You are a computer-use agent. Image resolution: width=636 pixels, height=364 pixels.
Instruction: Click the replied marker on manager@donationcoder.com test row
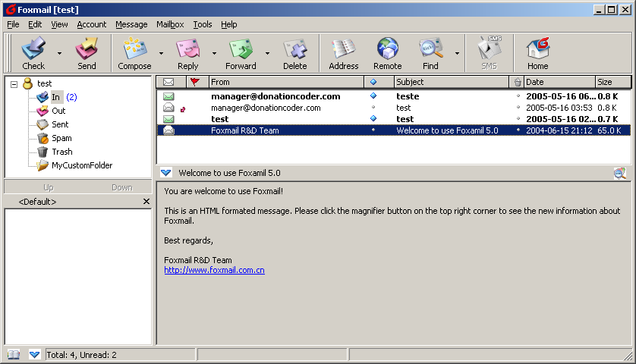[183, 109]
